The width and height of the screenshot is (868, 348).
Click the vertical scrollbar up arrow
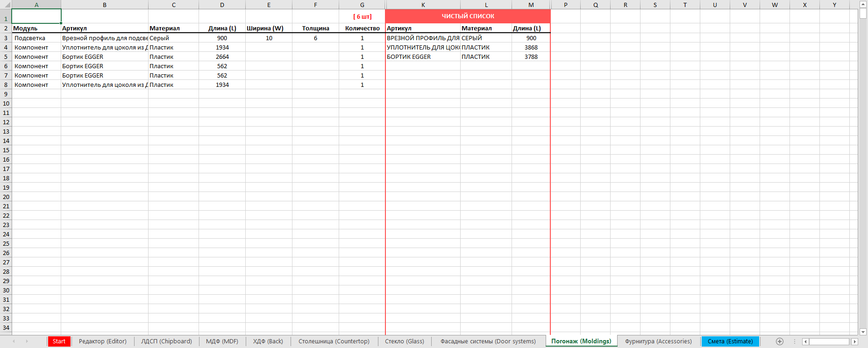(863, 4)
